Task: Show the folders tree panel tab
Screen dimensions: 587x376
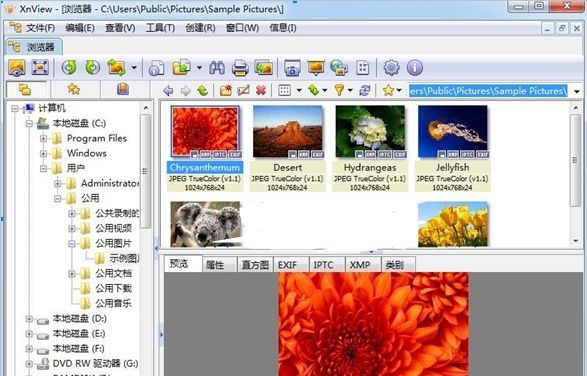Action: (25, 90)
